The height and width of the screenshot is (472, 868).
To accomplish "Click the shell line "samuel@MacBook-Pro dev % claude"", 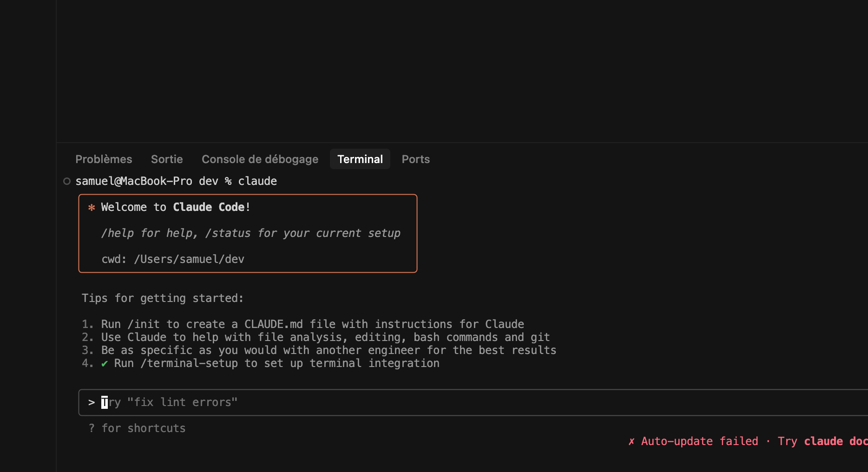I will point(176,181).
